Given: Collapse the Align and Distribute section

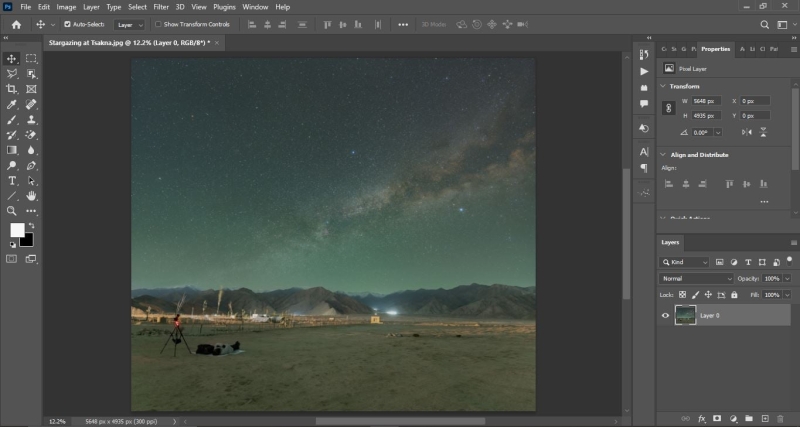Looking at the screenshot, I should [663, 155].
